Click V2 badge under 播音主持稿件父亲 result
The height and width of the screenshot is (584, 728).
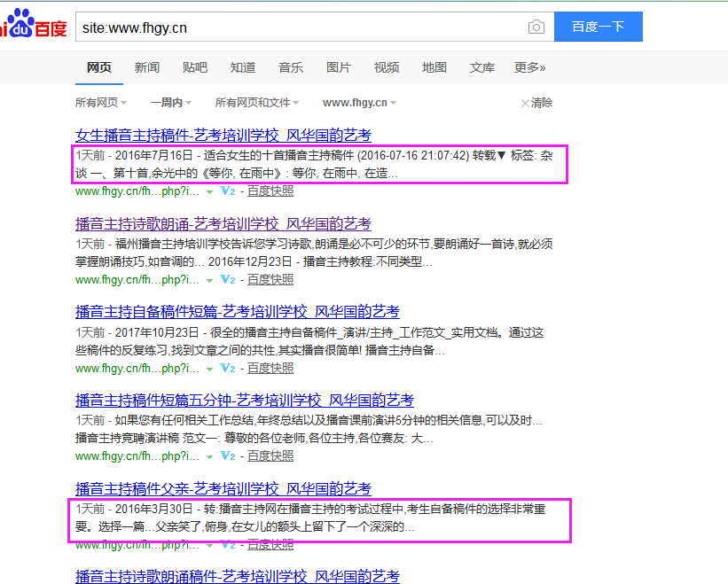click(227, 544)
